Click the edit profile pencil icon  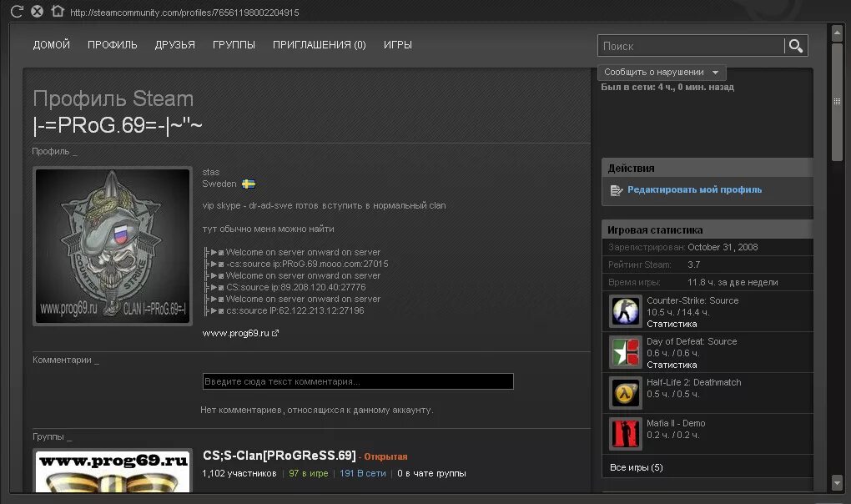point(616,190)
